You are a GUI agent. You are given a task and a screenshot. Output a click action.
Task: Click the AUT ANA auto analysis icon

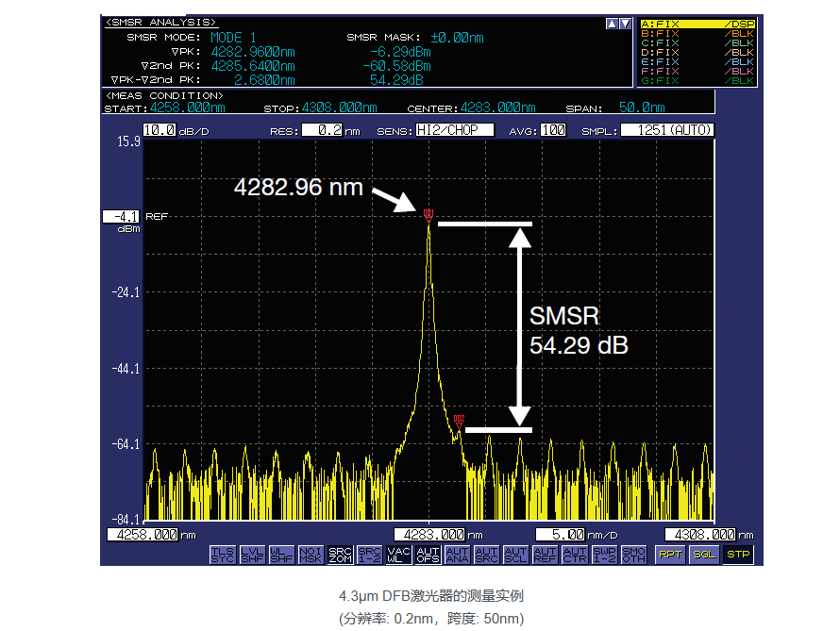(457, 554)
